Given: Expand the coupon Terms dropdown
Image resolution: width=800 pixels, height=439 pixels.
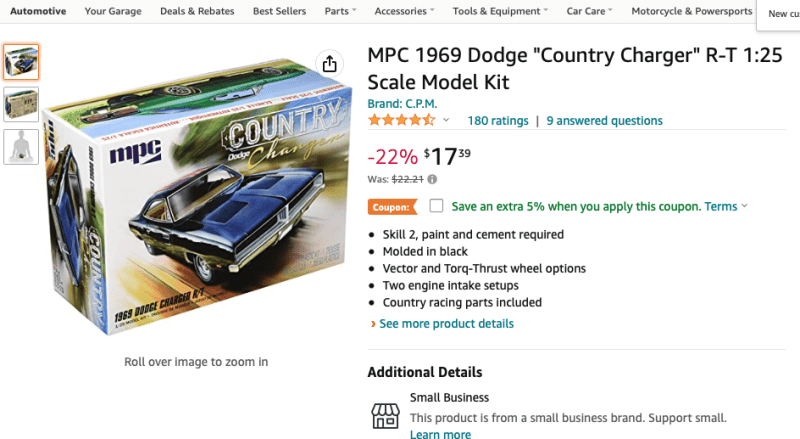Looking at the screenshot, I should click(726, 206).
